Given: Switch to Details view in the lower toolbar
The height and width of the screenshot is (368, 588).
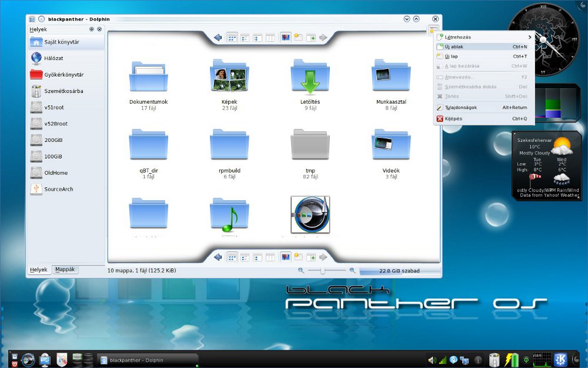Looking at the screenshot, I should pos(245,257).
